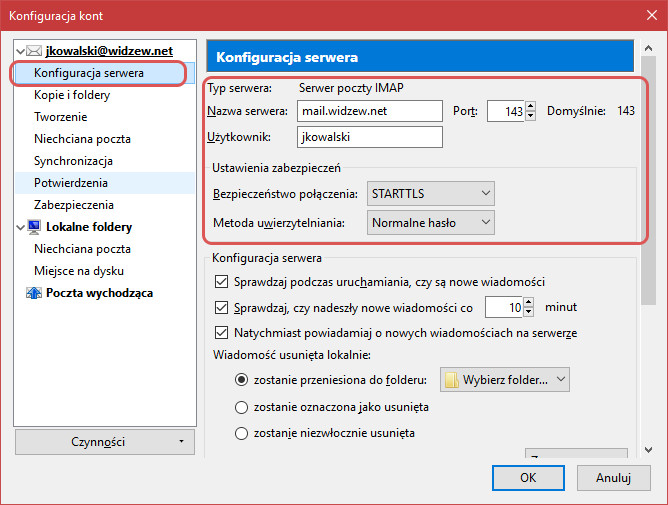Open Metoda uwierzytelniania dropdown

pos(430,222)
